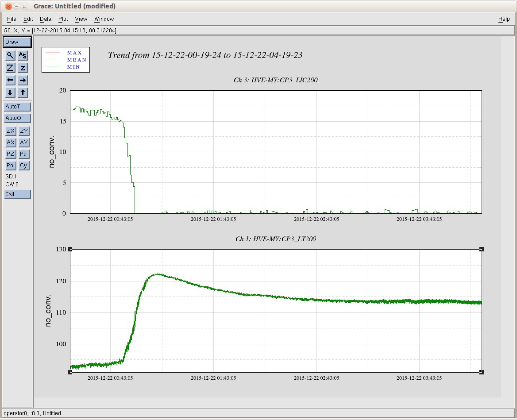The height and width of the screenshot is (420, 517).
Task: Open the Data menu
Action: click(46, 19)
